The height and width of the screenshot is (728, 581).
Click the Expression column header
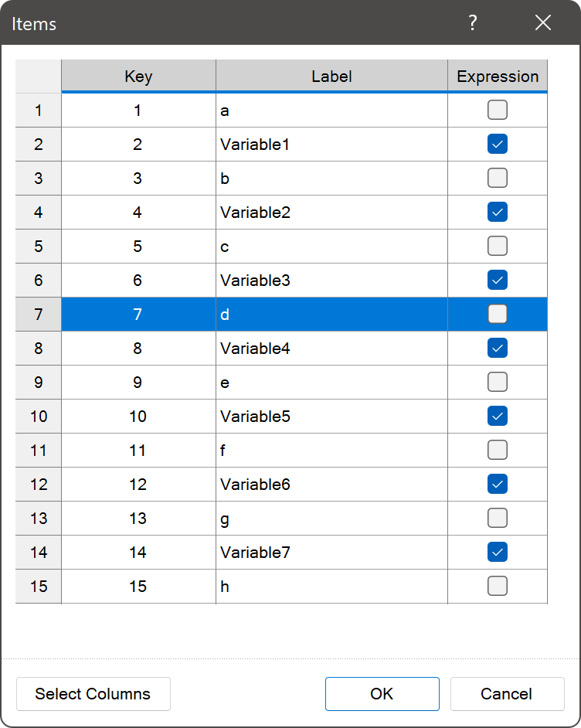498,77
